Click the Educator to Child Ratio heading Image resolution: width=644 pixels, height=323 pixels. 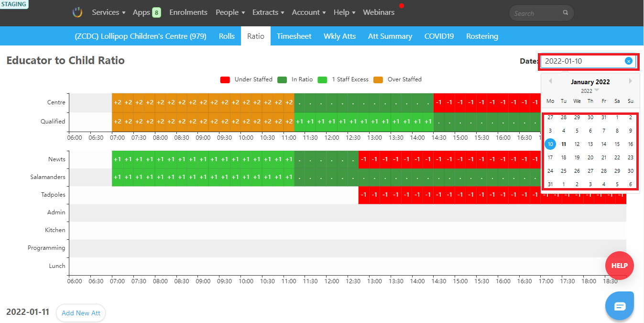(x=65, y=61)
